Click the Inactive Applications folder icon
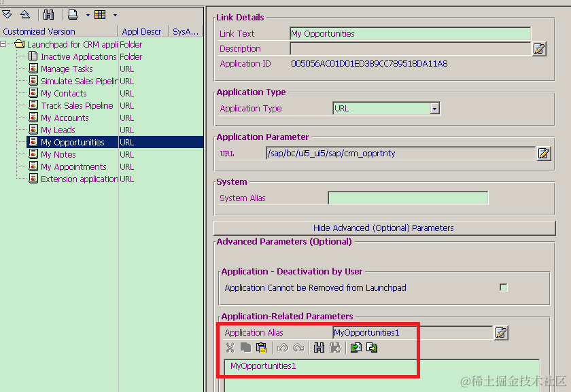571x392 pixels. coord(33,56)
